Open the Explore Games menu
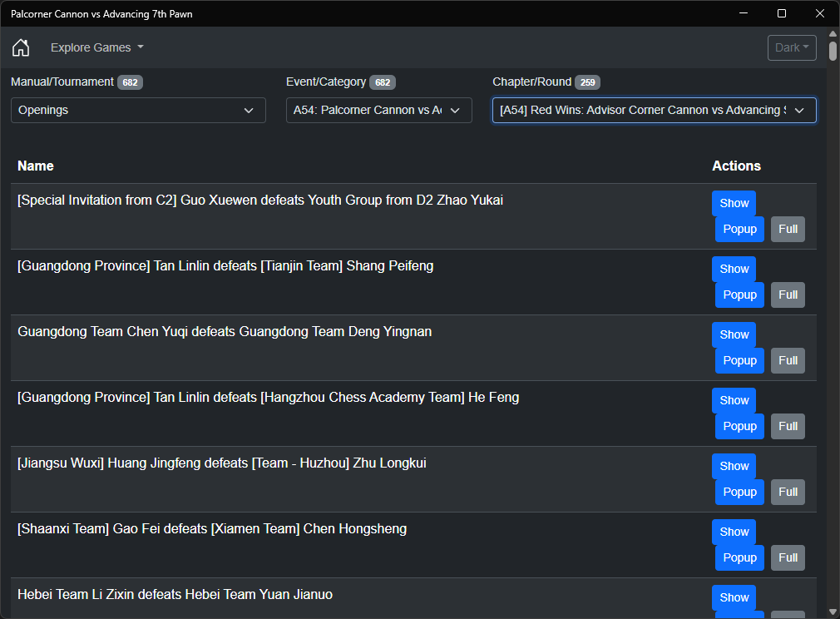Image resolution: width=840 pixels, height=619 pixels. coord(96,47)
